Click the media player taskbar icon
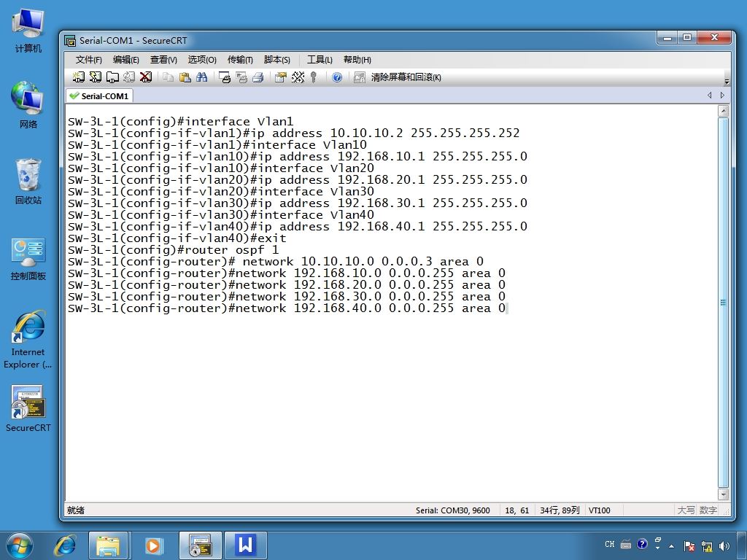Image resolution: width=747 pixels, height=560 pixels. click(153, 545)
